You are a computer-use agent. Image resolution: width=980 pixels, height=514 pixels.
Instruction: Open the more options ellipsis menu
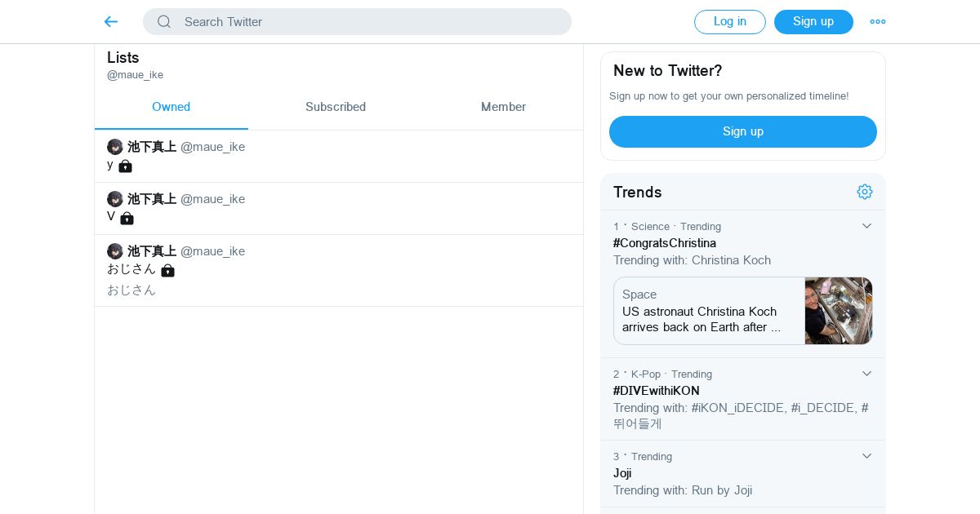[x=878, y=22]
